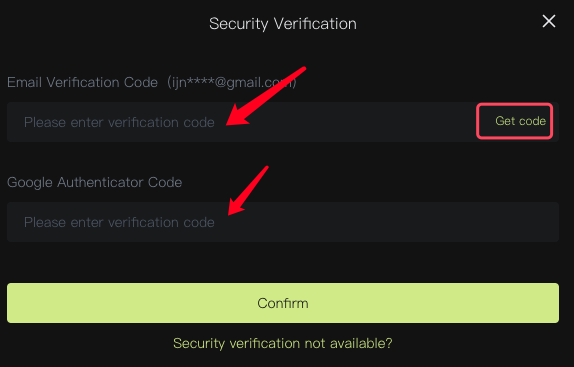
Task: Dismiss the dialog using the X icon
Action: (x=549, y=21)
